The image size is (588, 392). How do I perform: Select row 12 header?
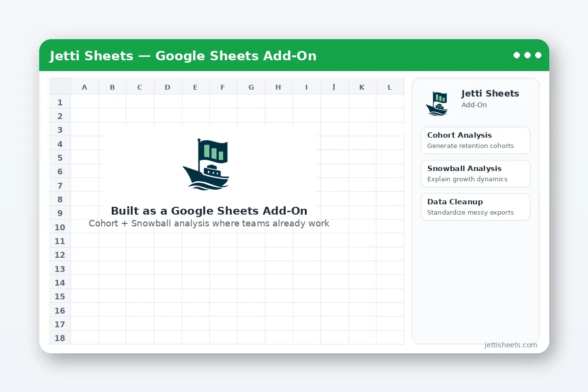pos(60,255)
